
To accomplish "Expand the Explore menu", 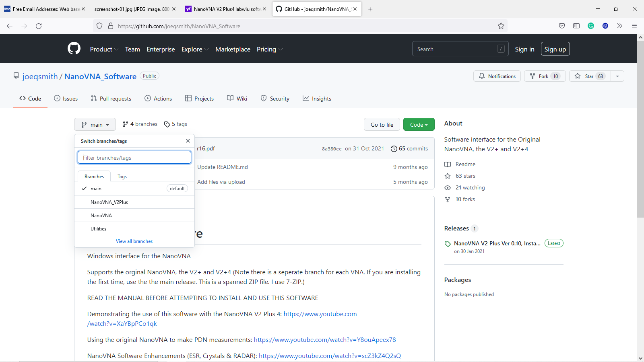I will click(x=195, y=49).
